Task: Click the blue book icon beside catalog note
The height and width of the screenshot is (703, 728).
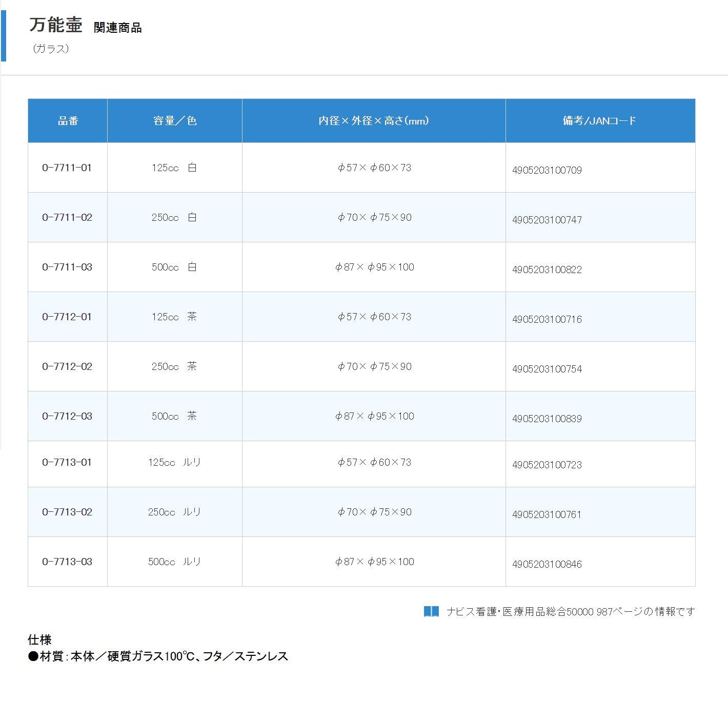Action: (431, 611)
